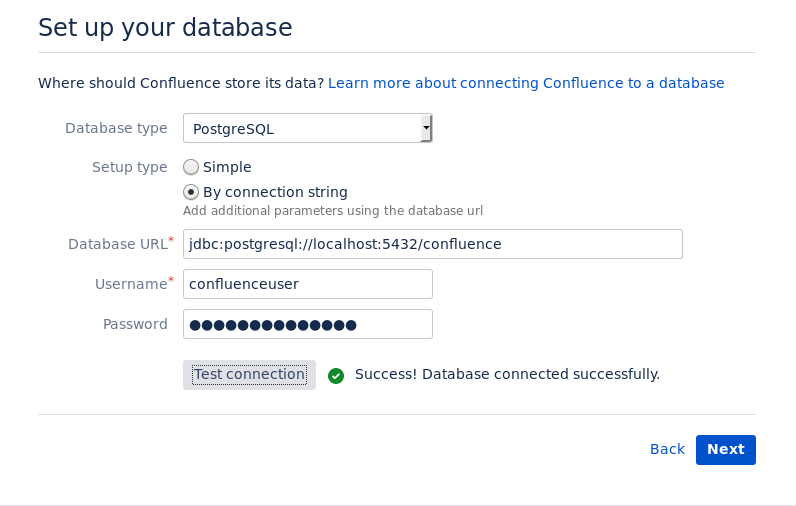796x506 pixels.
Task: Focus the Username field containing confluenceuser
Action: tap(307, 284)
